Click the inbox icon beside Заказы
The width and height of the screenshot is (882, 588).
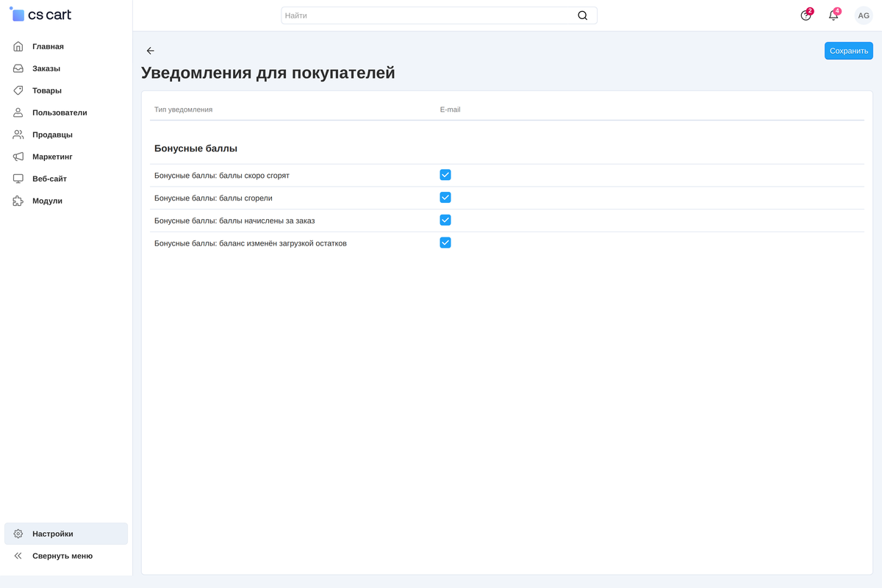coord(18,68)
